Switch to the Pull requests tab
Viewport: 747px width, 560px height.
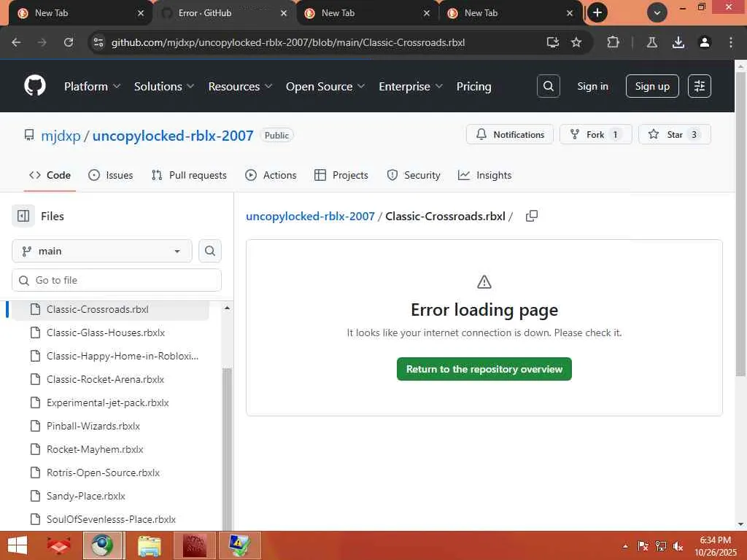[189, 175]
